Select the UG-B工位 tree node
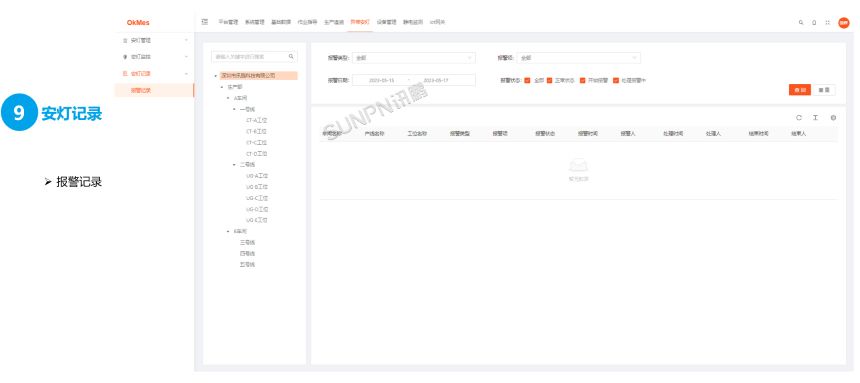This screenshot has height=383, width=860. click(x=257, y=187)
